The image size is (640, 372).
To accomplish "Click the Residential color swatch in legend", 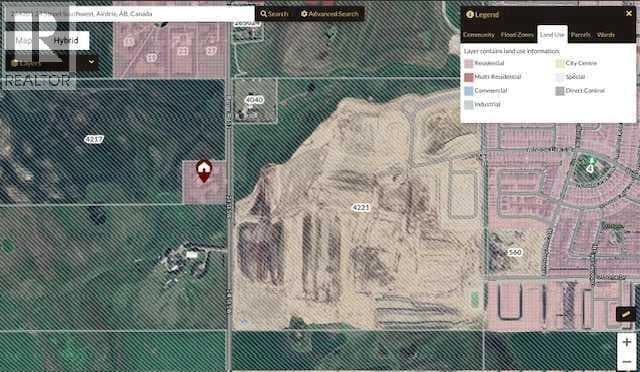I will tap(469, 63).
